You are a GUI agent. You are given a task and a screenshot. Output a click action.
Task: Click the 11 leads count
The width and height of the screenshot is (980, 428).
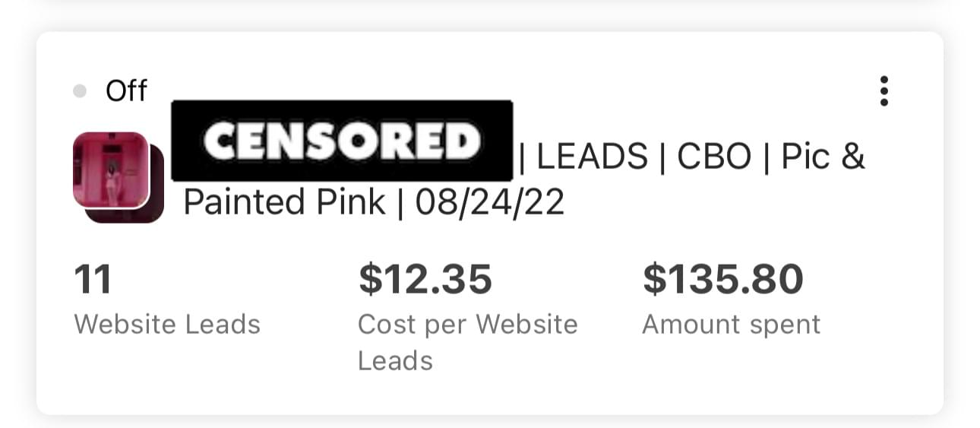[93, 279]
